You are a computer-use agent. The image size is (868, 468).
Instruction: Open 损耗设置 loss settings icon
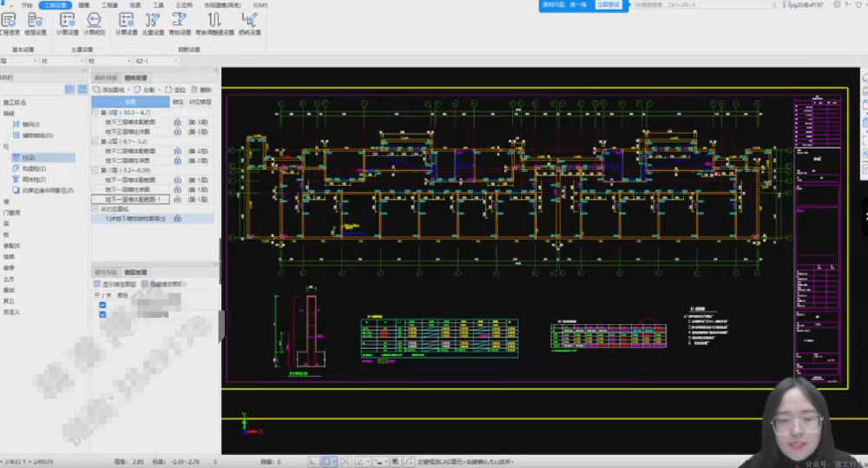[249, 23]
